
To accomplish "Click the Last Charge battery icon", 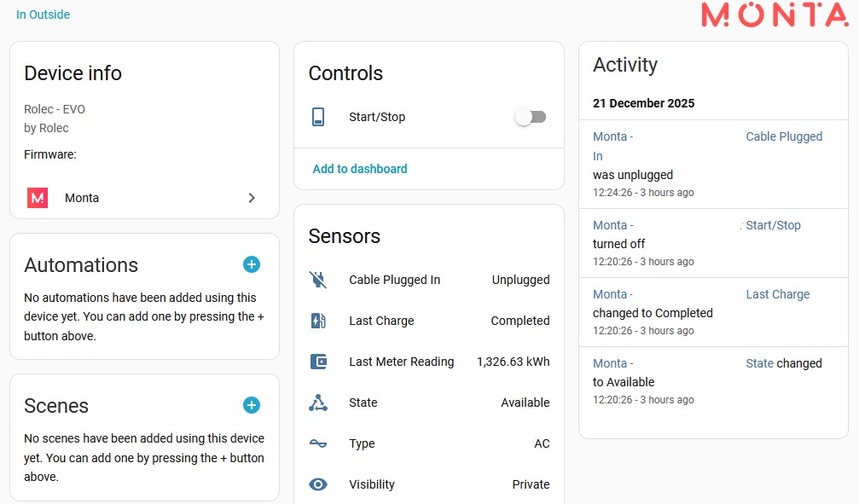I will pyautogui.click(x=318, y=320).
